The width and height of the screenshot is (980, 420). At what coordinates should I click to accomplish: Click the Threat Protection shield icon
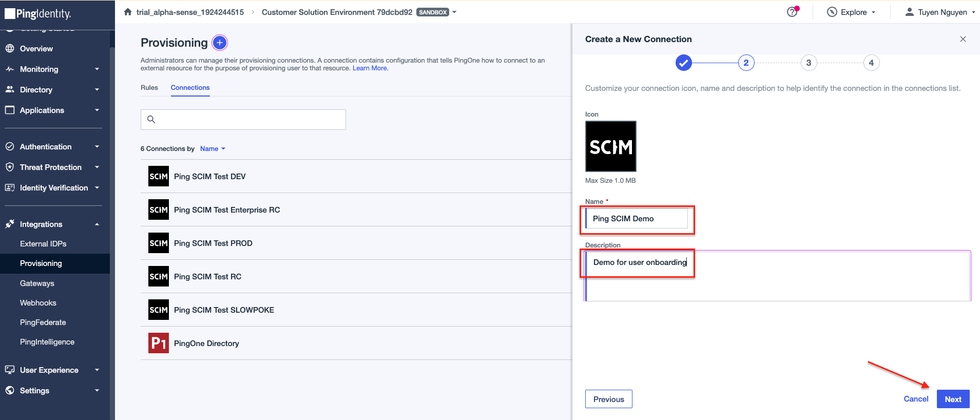(x=9, y=167)
